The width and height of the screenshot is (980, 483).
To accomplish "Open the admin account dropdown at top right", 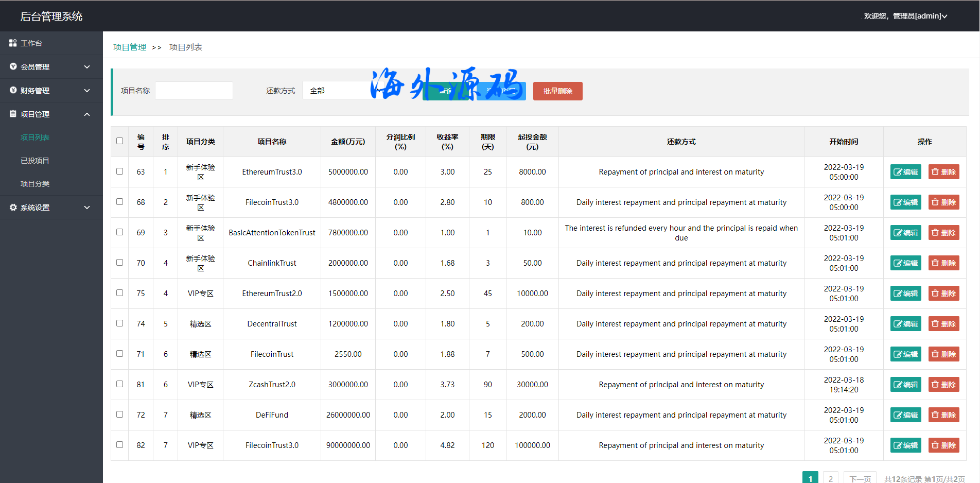I will 905,16.
